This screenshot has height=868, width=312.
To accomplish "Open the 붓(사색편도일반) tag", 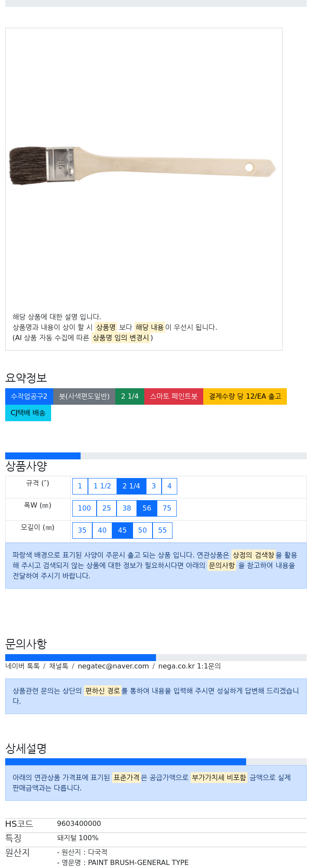I will [84, 396].
